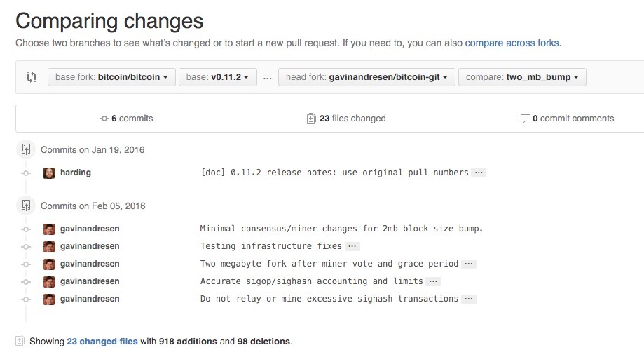
Task: Click harding's avatar image
Action: 49,173
